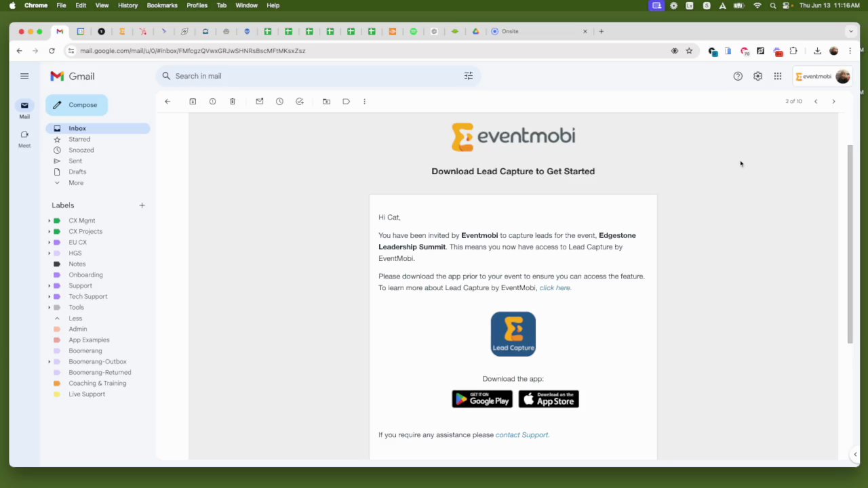Open Chrome tab list dropdown
Screen dimensions: 868x488
[x=850, y=31]
